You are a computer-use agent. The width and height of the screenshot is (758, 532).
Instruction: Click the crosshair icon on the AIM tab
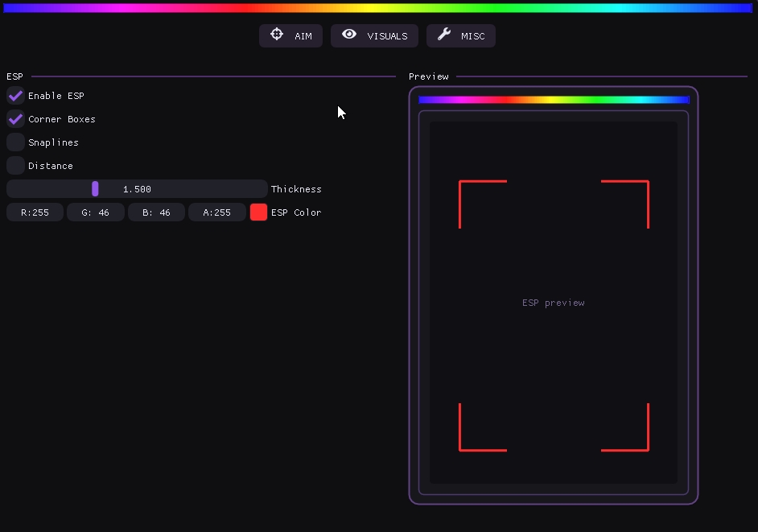pos(277,35)
